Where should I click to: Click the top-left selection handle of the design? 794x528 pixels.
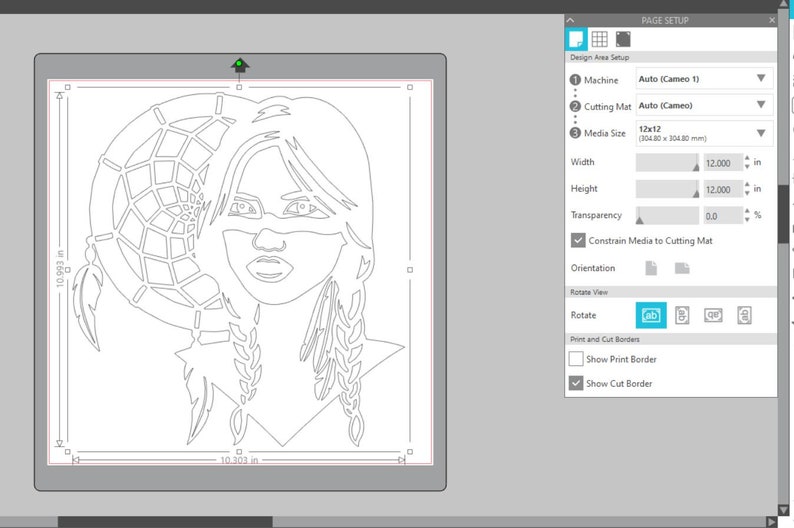(68, 87)
